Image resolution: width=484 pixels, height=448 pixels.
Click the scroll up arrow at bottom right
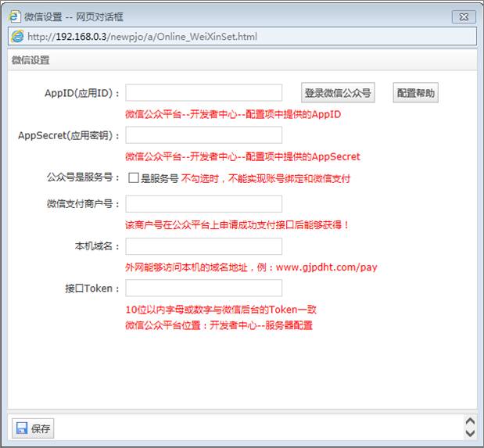pos(470,421)
